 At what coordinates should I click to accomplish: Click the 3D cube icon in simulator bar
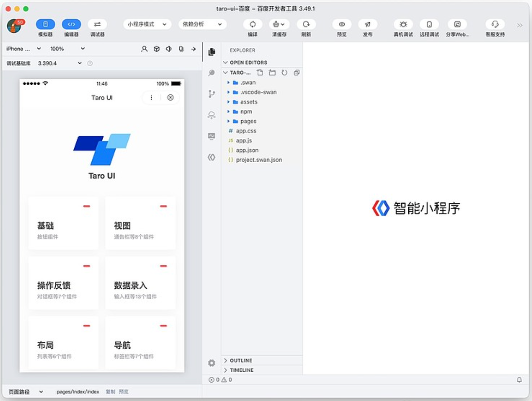coord(157,49)
